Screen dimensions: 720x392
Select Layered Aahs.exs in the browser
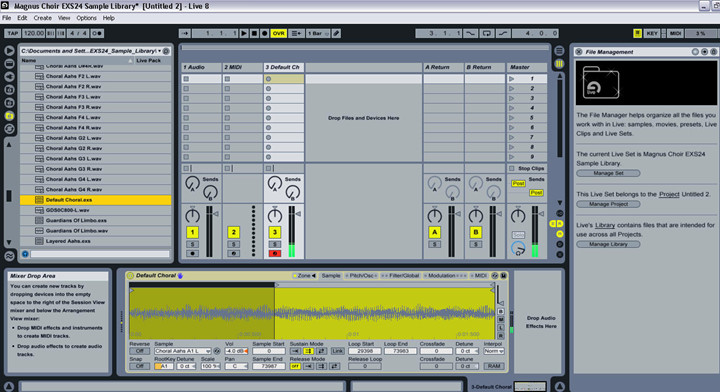pos(96,241)
